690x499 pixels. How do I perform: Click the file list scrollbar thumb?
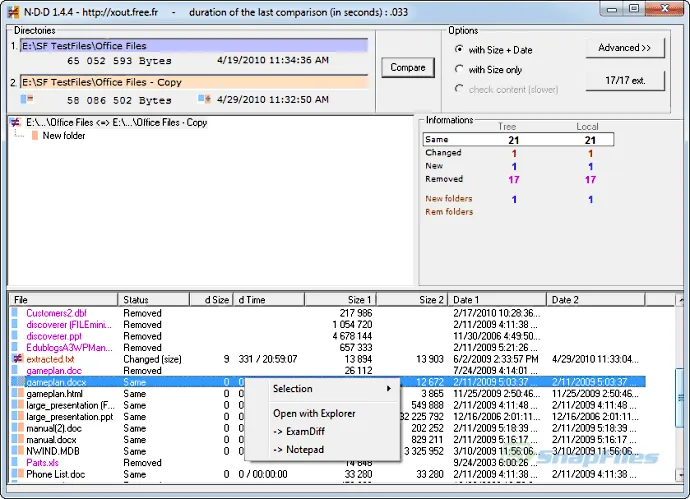(x=679, y=397)
